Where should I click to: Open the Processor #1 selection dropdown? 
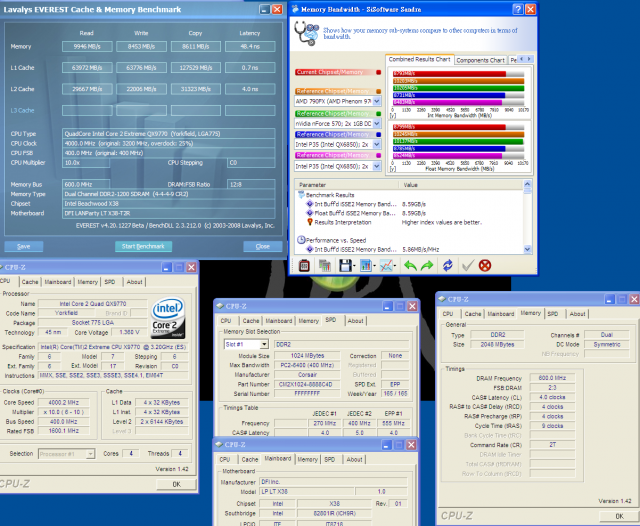[x=90, y=454]
